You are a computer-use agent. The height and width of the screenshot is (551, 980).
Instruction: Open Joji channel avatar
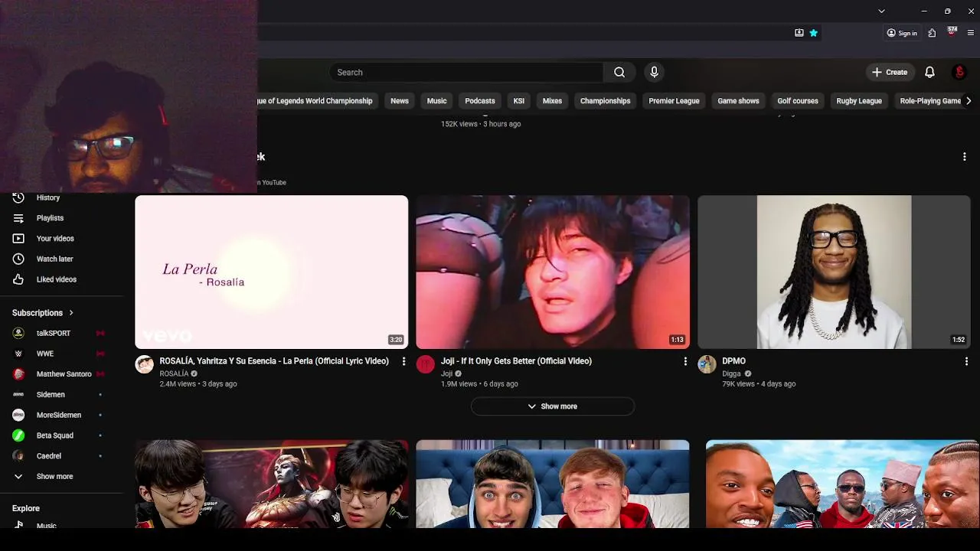pos(426,364)
